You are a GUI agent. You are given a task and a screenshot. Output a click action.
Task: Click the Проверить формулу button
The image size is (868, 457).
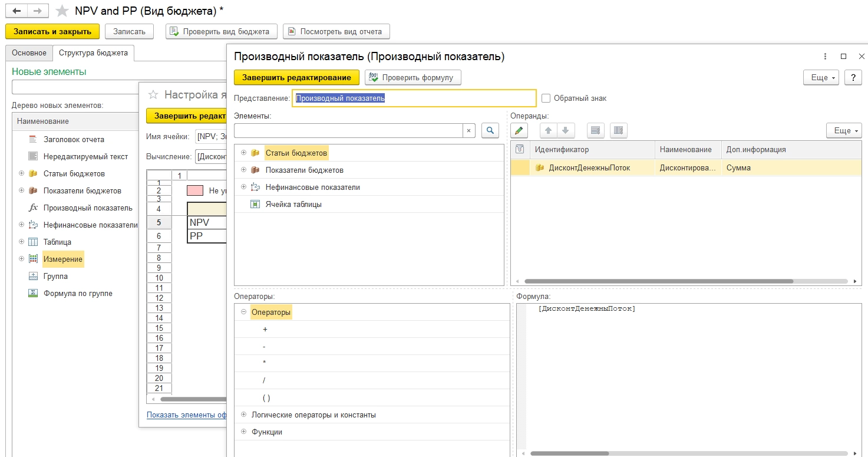pyautogui.click(x=413, y=77)
